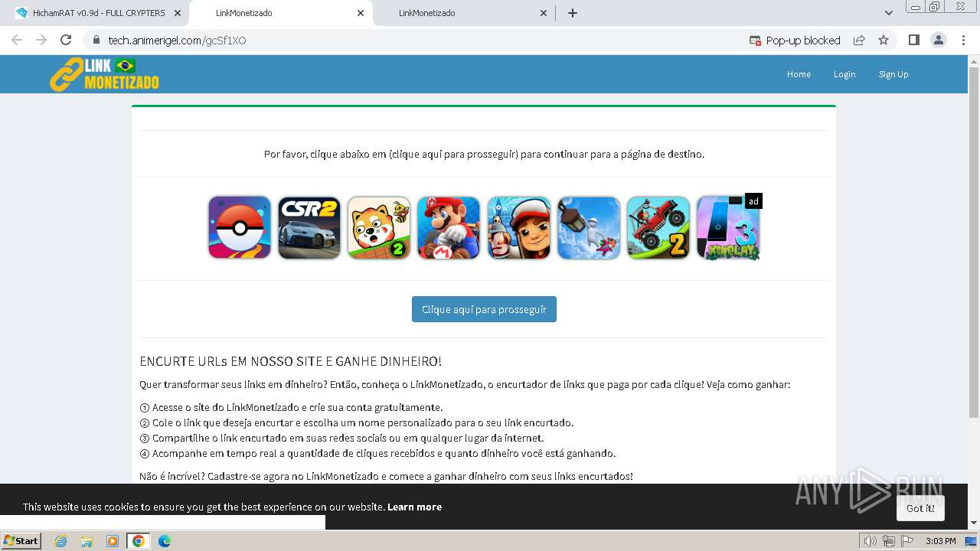Click step ④ 'Acompanhe em tempo real' line
The image size is (980, 551).
click(377, 453)
